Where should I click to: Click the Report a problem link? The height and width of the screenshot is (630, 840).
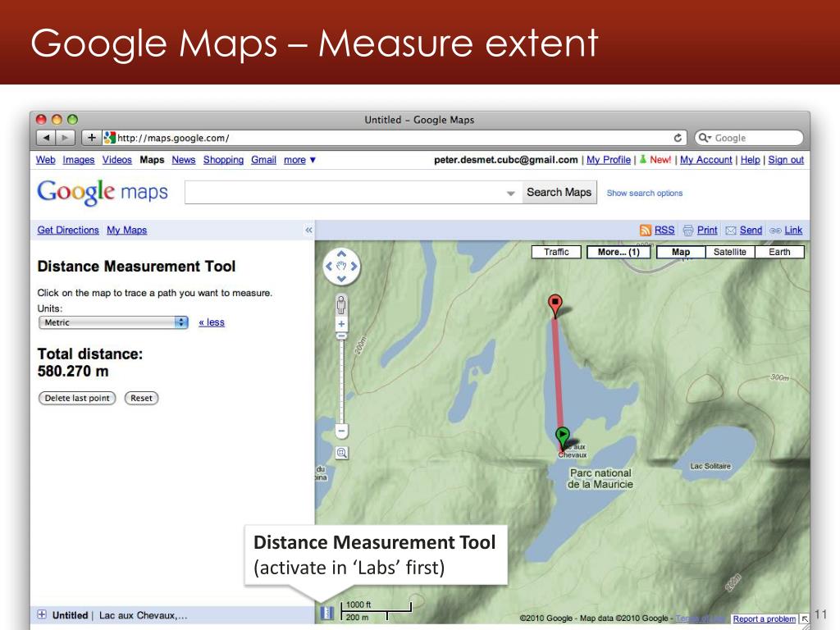click(764, 619)
